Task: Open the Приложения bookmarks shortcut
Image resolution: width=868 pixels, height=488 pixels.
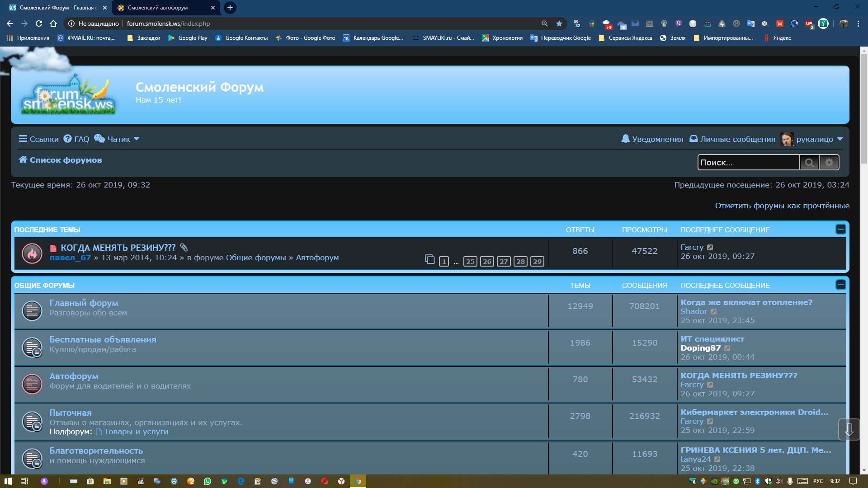Action: pyautogui.click(x=28, y=38)
